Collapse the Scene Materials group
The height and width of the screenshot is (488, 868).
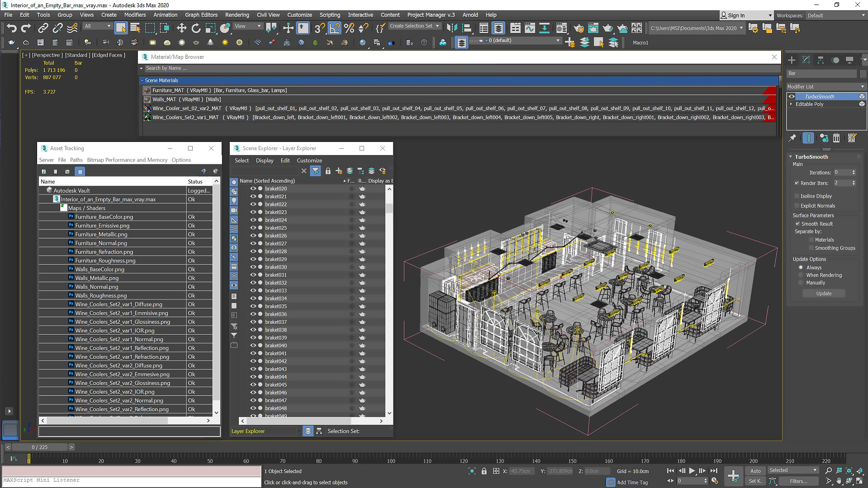point(142,80)
